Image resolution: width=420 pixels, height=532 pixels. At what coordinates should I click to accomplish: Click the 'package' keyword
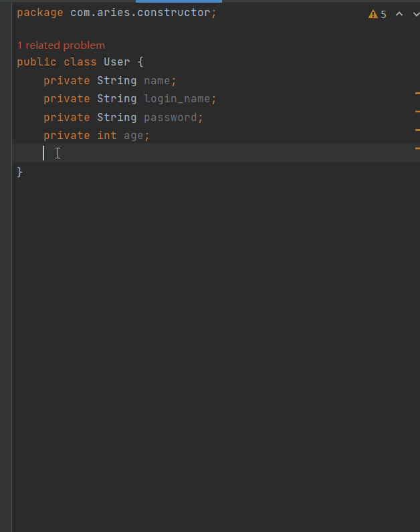(40, 13)
